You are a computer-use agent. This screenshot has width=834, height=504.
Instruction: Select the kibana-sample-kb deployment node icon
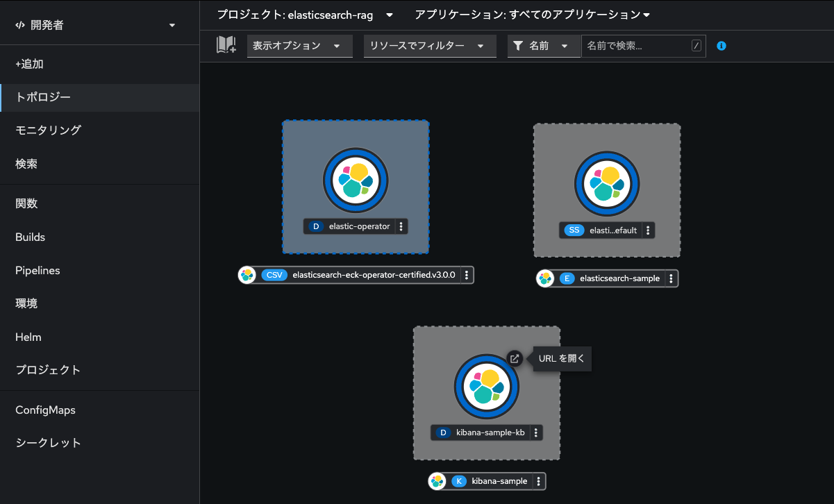[487, 387]
